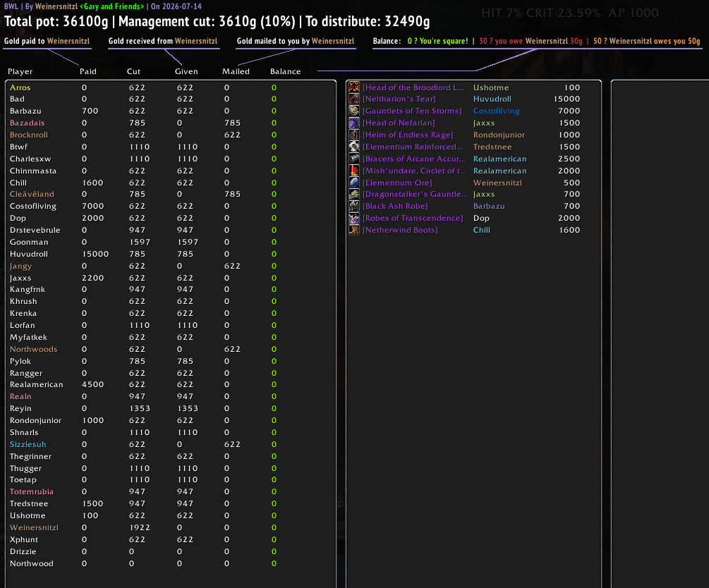Image resolution: width=709 pixels, height=588 pixels.
Task: Click the Elementium Ore item icon
Action: tap(354, 183)
